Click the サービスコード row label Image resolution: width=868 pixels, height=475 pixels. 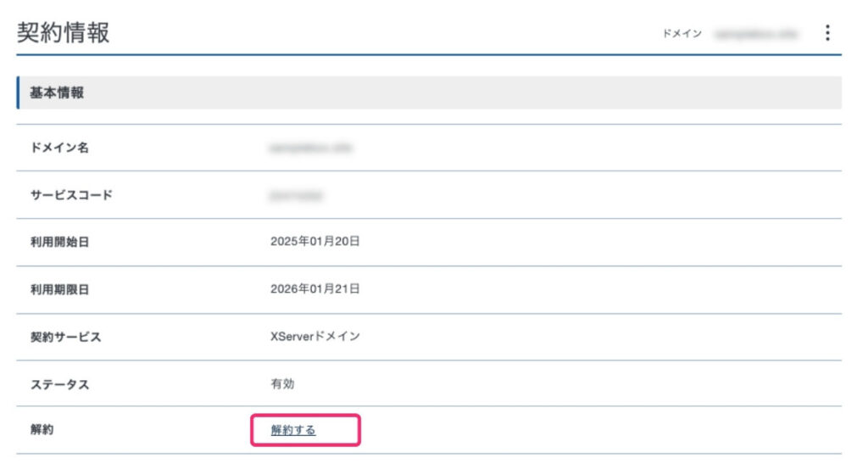(71, 195)
